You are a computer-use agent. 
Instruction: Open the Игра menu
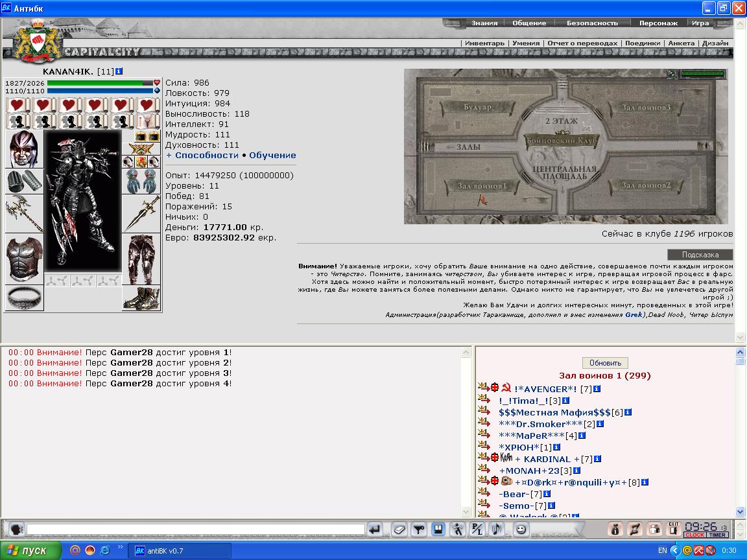[700, 23]
